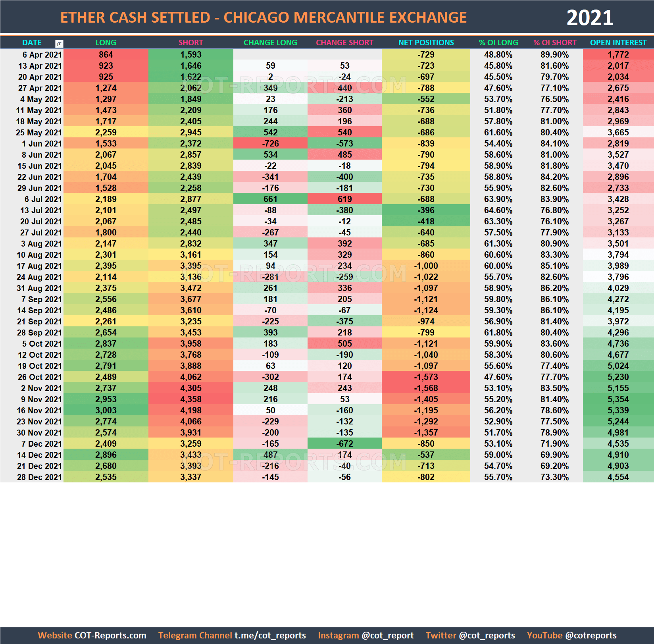Select the CHANGE SHORT column header
This screenshot has height=644, width=654.
pos(344,42)
